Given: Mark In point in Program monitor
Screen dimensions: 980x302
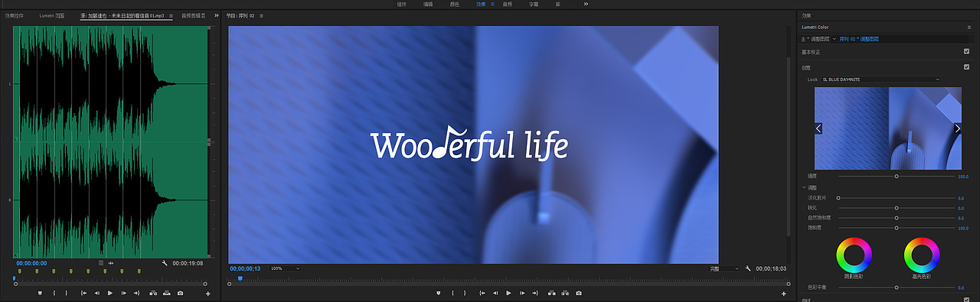Looking at the screenshot, I should click(452, 293).
